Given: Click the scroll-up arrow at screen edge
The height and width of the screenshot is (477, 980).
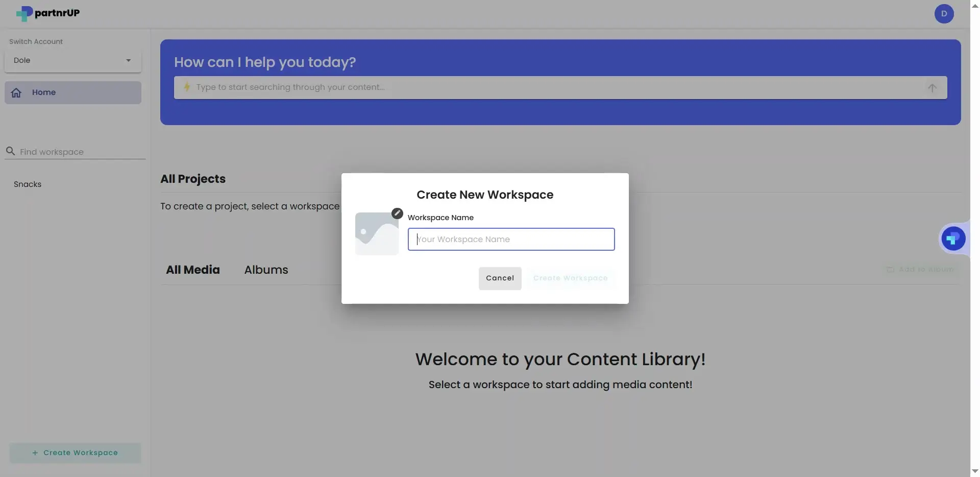Looking at the screenshot, I should coord(974,6).
